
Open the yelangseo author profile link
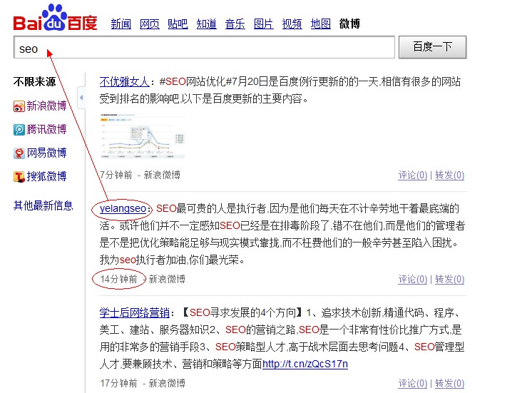coord(123,209)
